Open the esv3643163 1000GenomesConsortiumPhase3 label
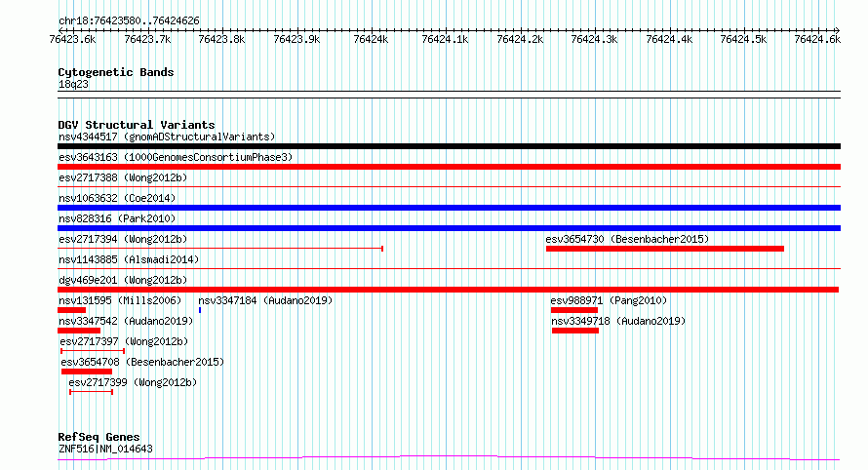 point(176,157)
